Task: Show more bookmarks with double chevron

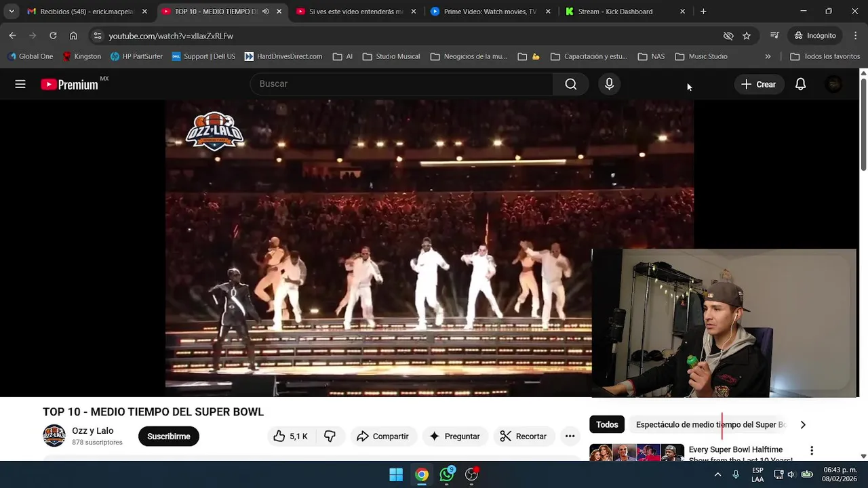Action: pyautogui.click(x=768, y=56)
